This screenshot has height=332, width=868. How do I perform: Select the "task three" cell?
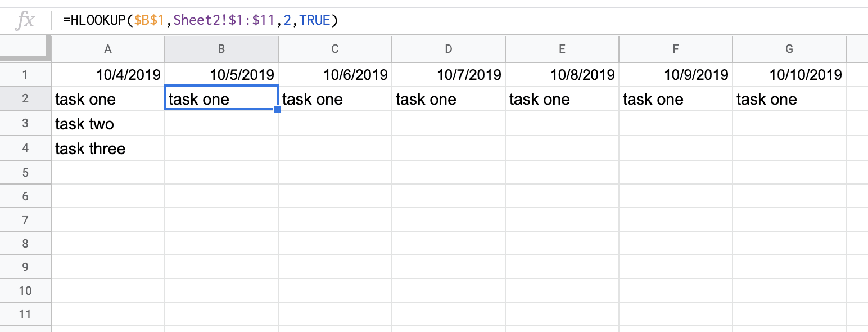click(108, 149)
